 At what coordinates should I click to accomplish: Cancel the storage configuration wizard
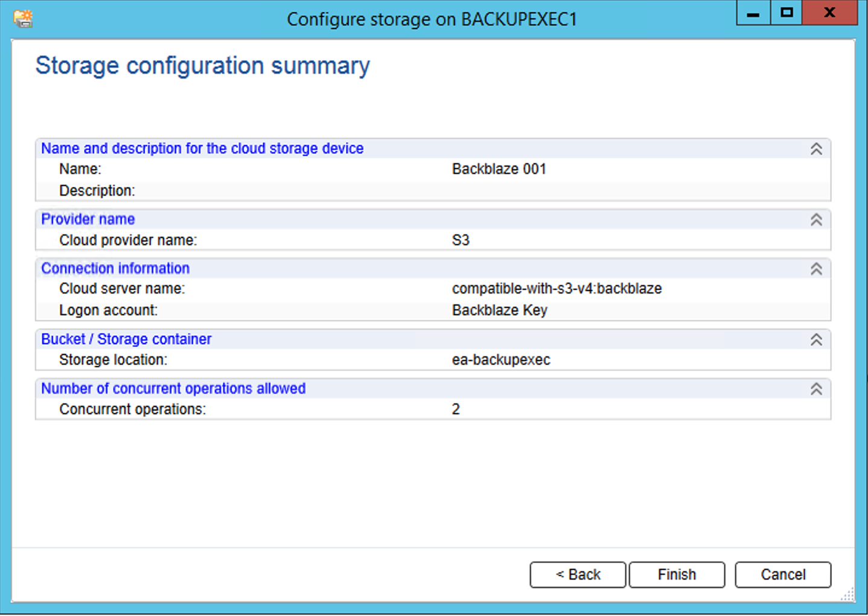pyautogui.click(x=783, y=574)
